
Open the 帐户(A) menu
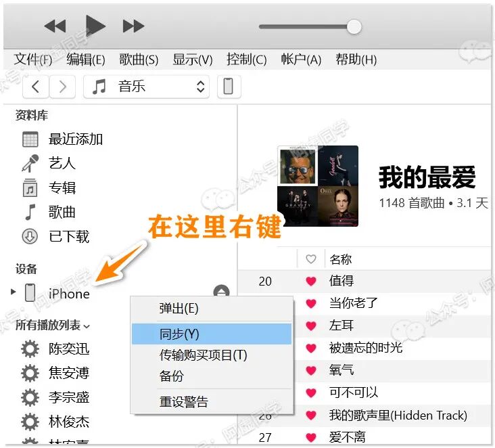[x=301, y=60]
